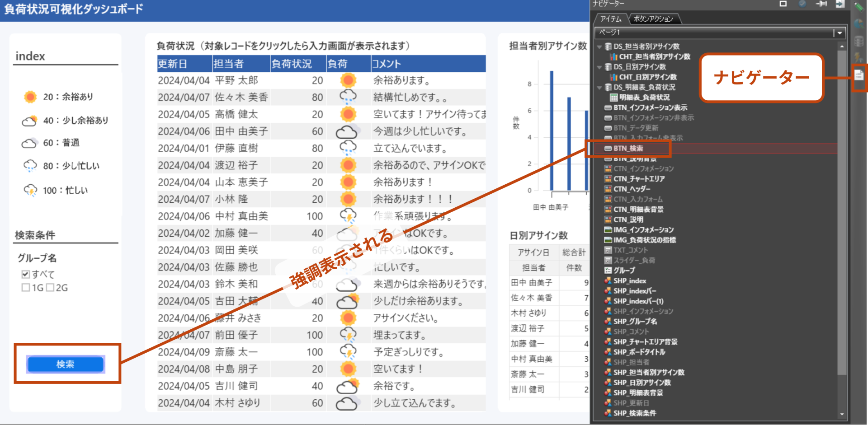Select the sun icon in 平野 太郎 row
The width and height of the screenshot is (868, 425).
point(348,80)
